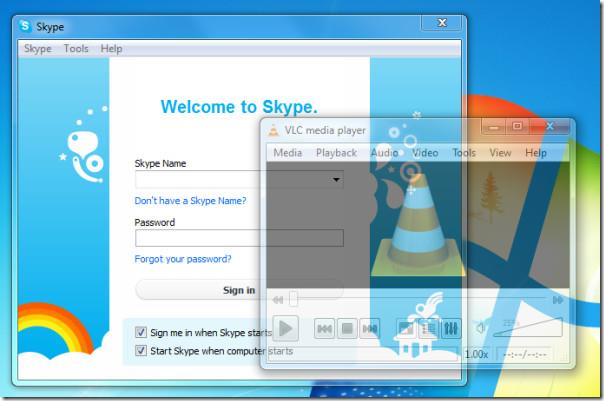Maximize the VLC media player window
The width and height of the screenshot is (604, 401).
517,126
